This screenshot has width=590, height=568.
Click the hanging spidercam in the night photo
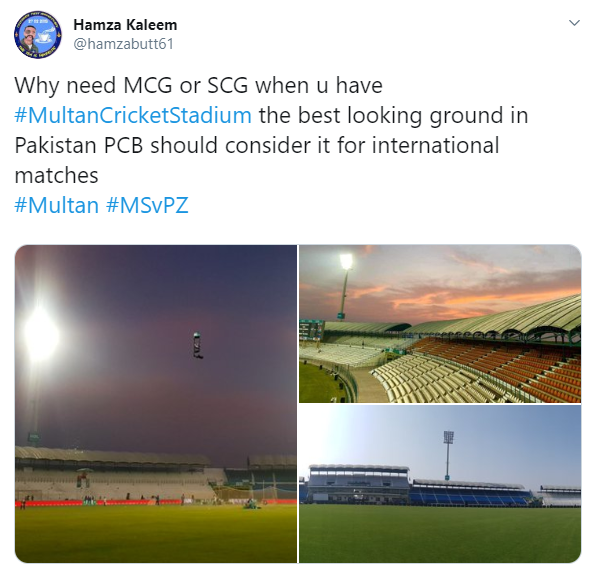(198, 345)
